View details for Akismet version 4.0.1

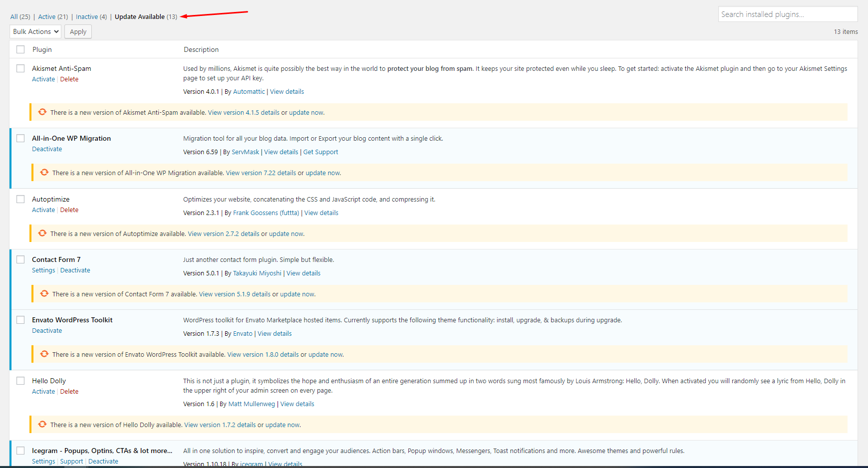point(287,92)
